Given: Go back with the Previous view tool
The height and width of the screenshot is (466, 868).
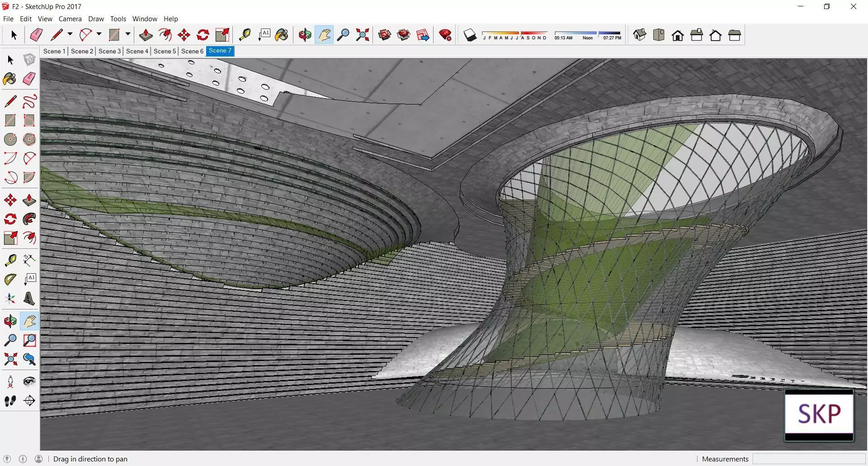Looking at the screenshot, I should point(29,359).
